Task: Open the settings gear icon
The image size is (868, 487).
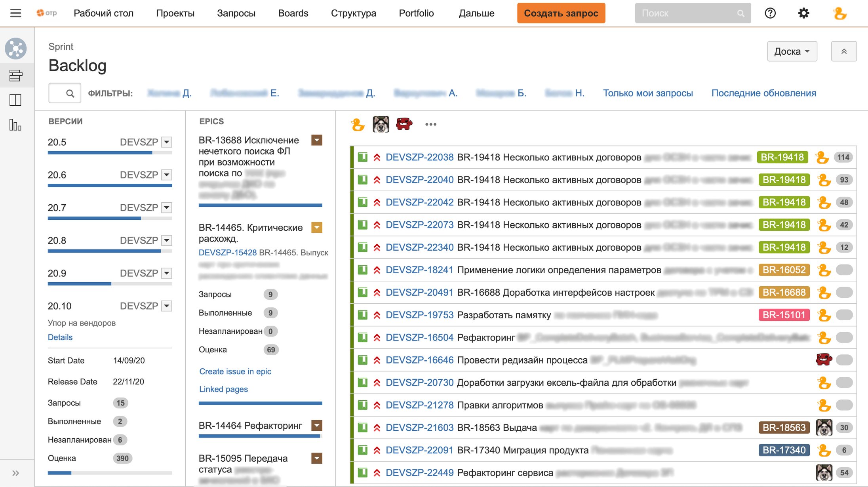Action: pyautogui.click(x=803, y=13)
